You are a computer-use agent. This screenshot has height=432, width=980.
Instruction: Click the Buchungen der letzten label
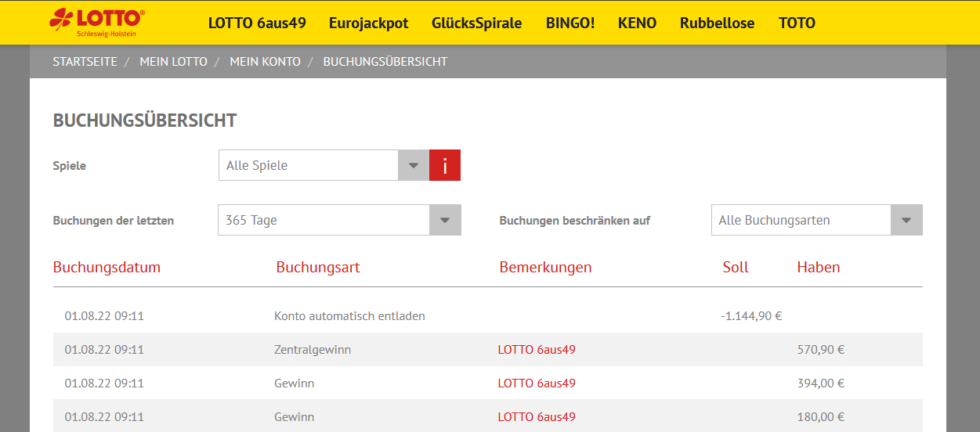114,221
